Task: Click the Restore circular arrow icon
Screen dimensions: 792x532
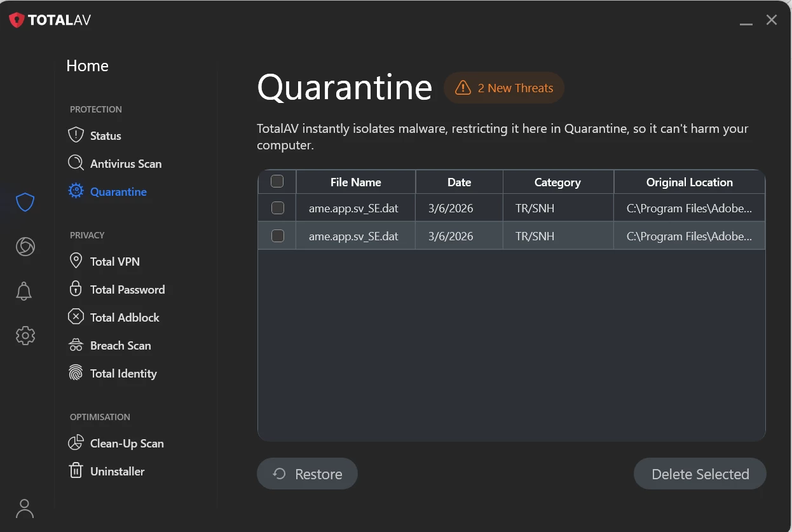Action: pyautogui.click(x=279, y=474)
